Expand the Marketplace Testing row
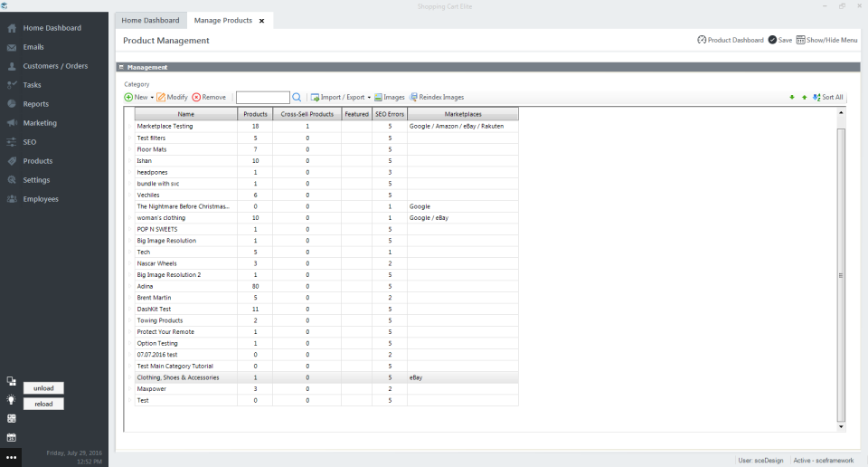Screen dimensions: 868x467 [x=130, y=127]
